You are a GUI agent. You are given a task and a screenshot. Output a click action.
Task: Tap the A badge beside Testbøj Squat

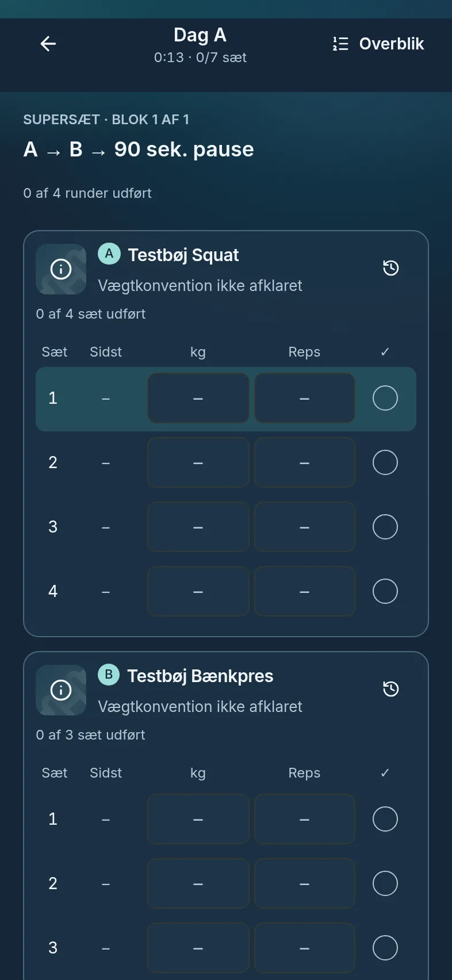click(109, 254)
